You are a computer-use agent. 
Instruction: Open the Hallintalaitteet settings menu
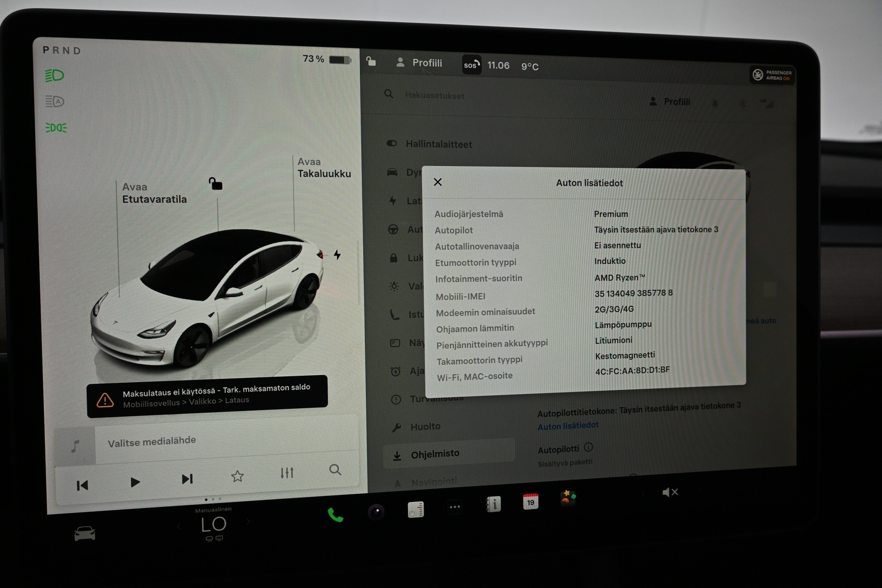click(438, 144)
